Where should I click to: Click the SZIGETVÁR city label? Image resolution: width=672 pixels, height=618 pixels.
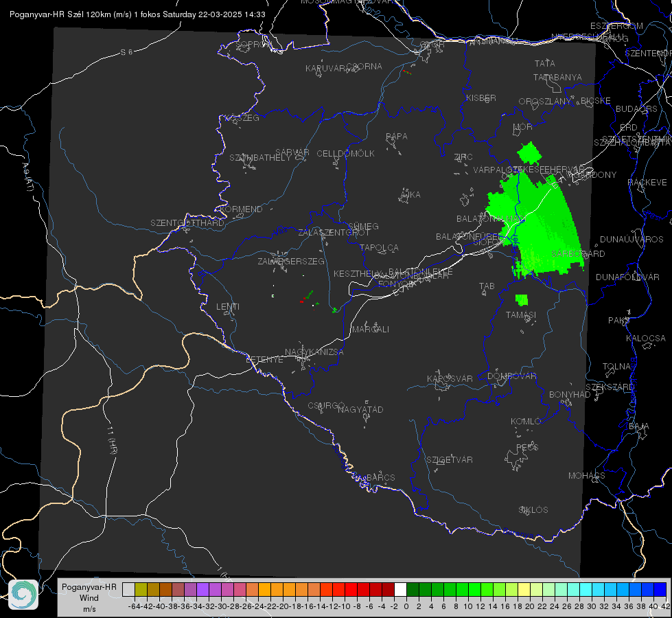coord(449,460)
